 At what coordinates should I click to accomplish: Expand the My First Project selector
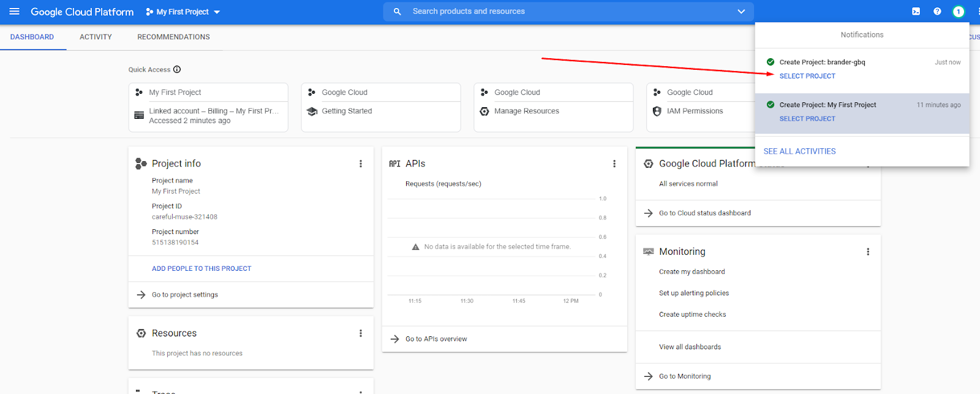(183, 12)
